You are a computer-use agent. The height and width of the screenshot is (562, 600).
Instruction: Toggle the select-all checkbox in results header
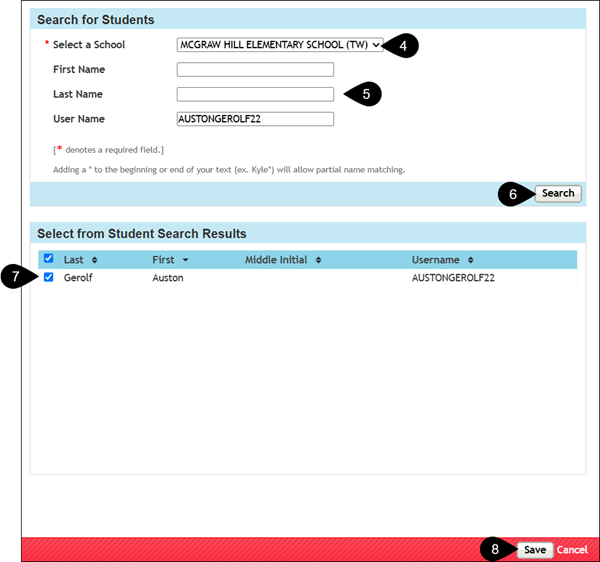[x=49, y=259]
